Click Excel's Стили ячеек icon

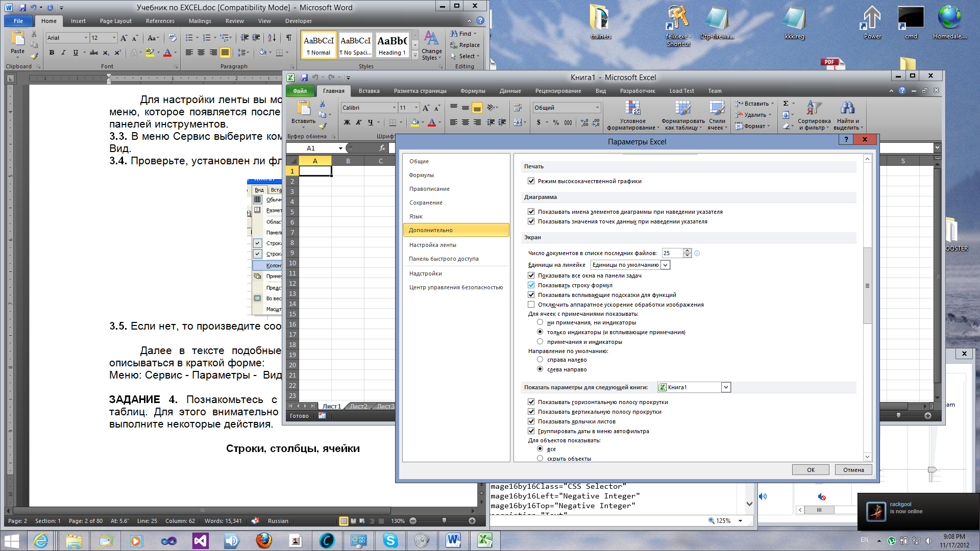click(x=717, y=108)
